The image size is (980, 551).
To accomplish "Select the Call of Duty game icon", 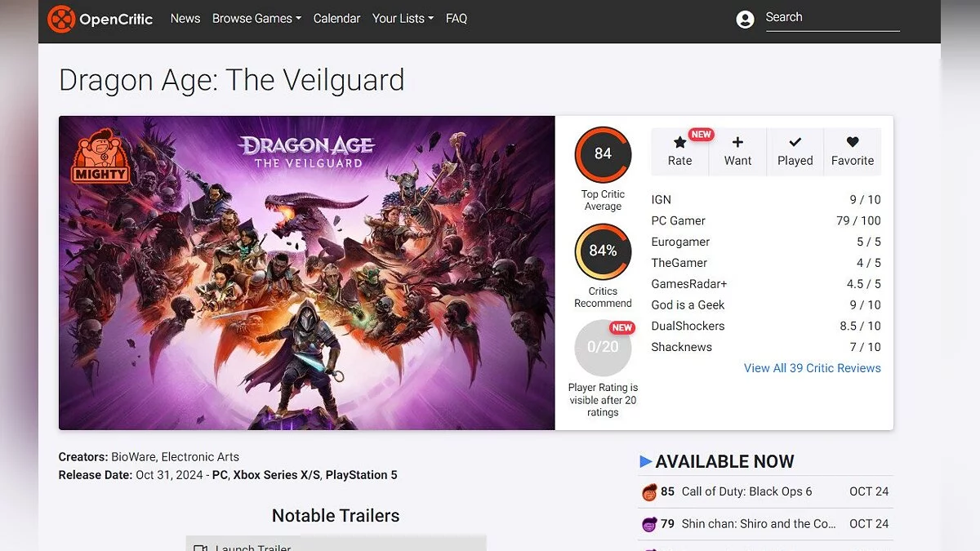I will pos(649,492).
